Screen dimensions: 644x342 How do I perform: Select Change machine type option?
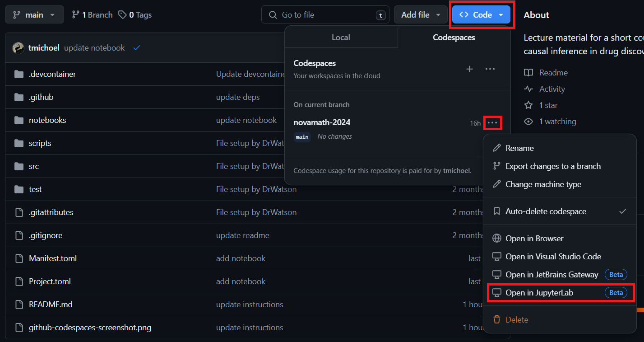click(x=560, y=184)
